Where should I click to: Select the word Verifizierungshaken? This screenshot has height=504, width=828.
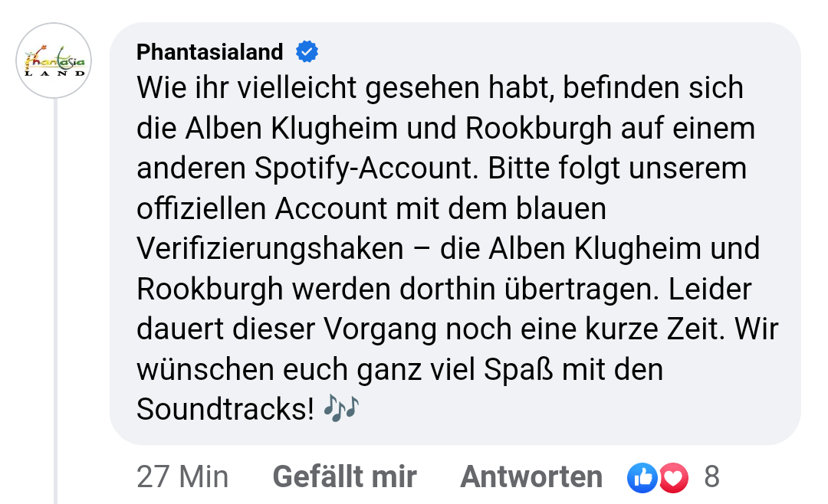pos(270,249)
